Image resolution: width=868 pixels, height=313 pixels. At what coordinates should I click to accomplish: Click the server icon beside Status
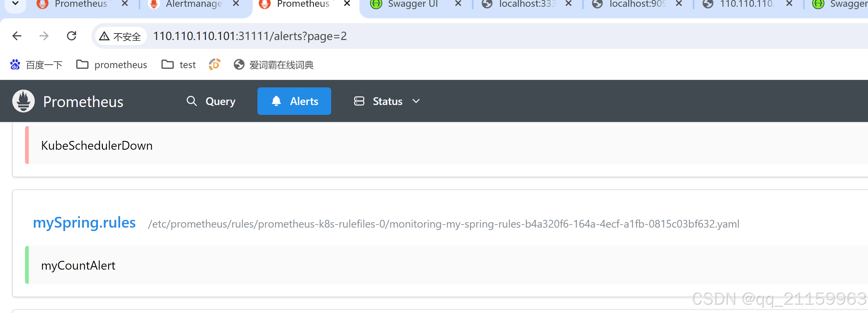click(x=359, y=101)
